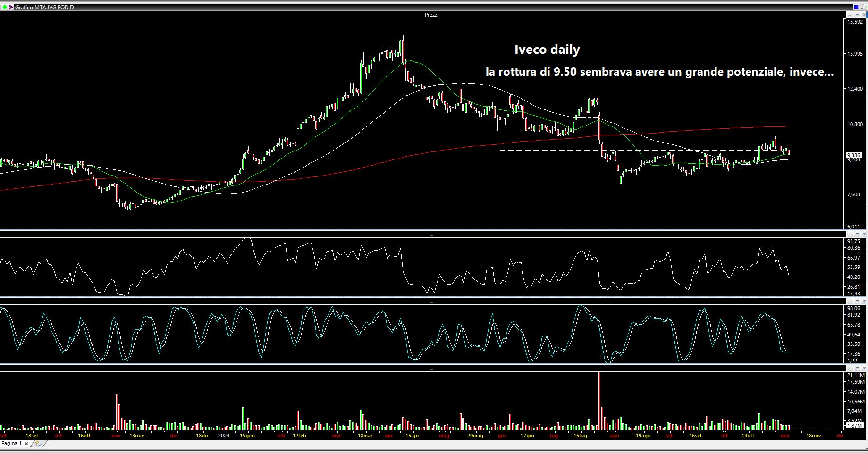Click the 21,11M volume axis label
This screenshot has width=868, height=453.
(855, 375)
